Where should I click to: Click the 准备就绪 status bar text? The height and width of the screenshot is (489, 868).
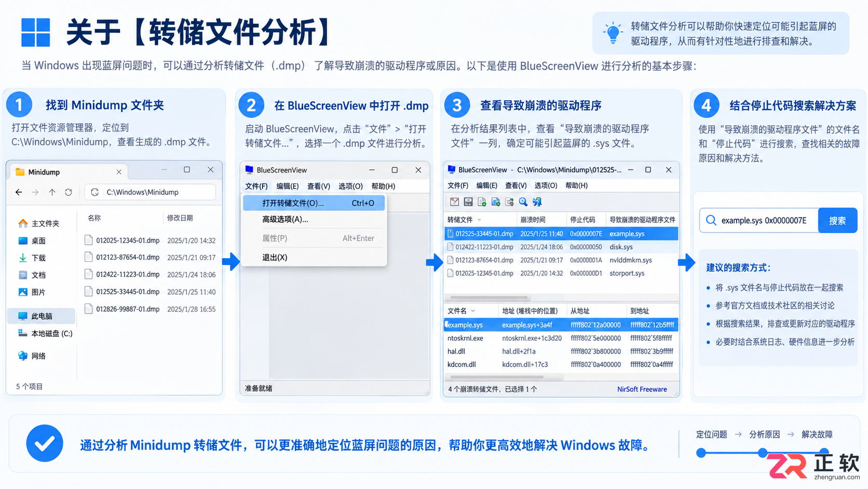pyautogui.click(x=259, y=388)
